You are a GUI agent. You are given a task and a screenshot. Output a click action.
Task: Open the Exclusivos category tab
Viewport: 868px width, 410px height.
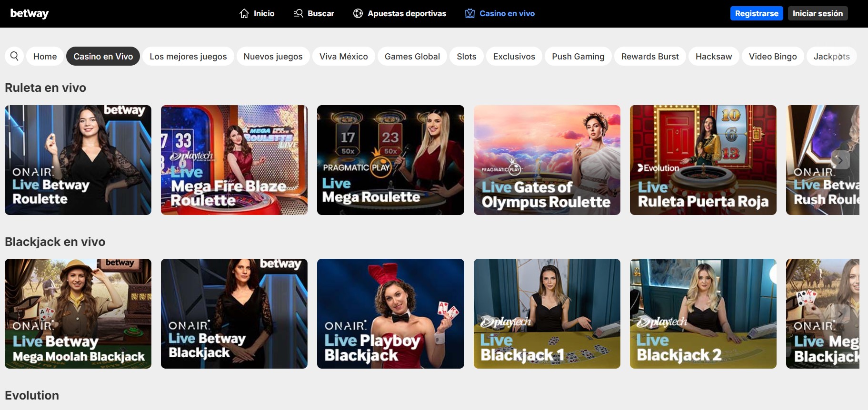(x=514, y=56)
